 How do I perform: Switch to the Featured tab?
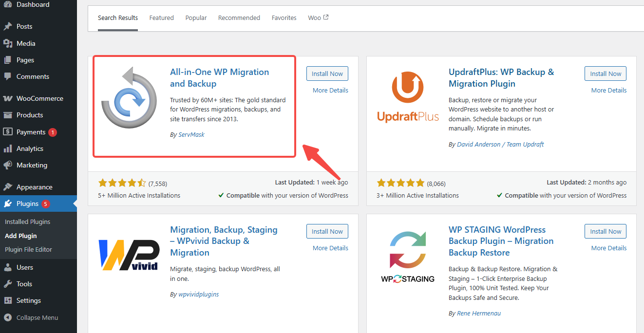pyautogui.click(x=161, y=18)
